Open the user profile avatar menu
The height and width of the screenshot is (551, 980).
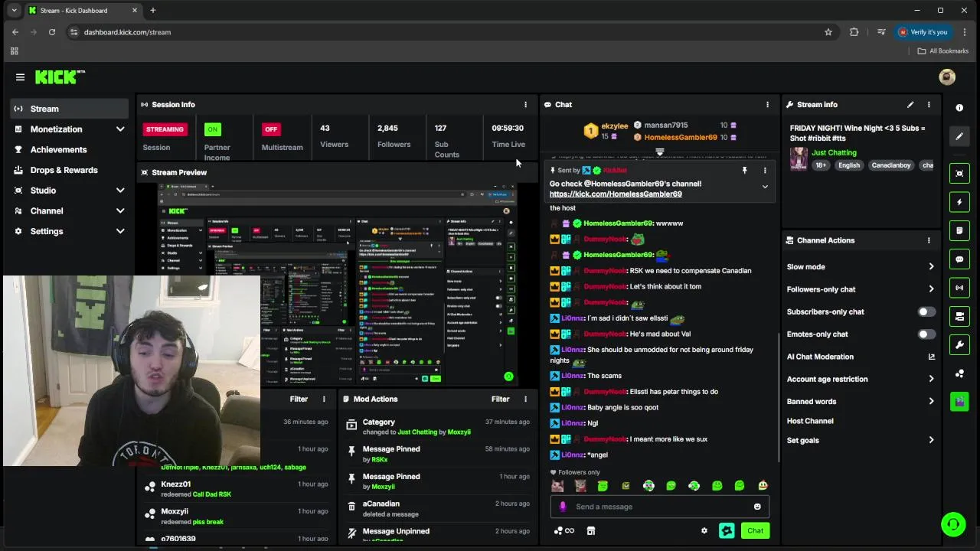click(947, 77)
